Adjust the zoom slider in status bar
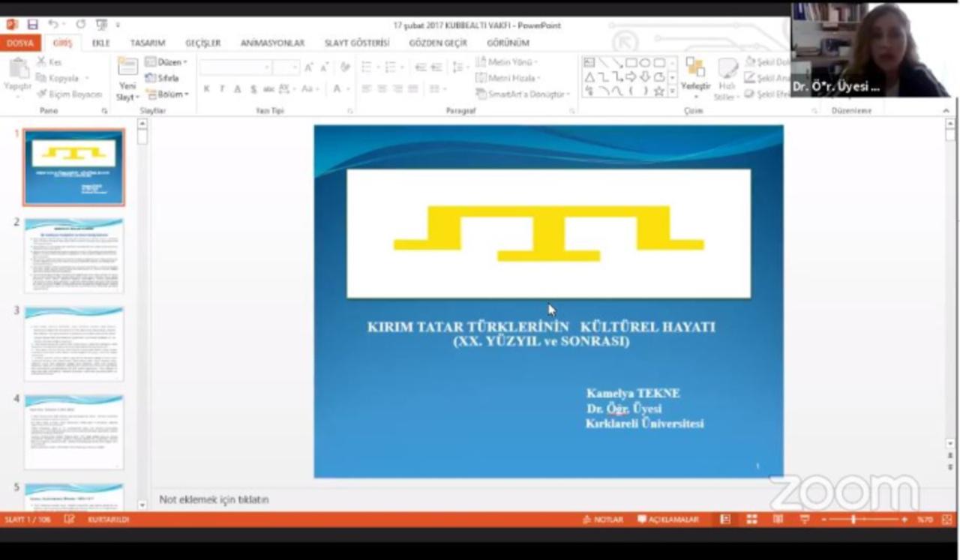The image size is (960, 560). 853,520
